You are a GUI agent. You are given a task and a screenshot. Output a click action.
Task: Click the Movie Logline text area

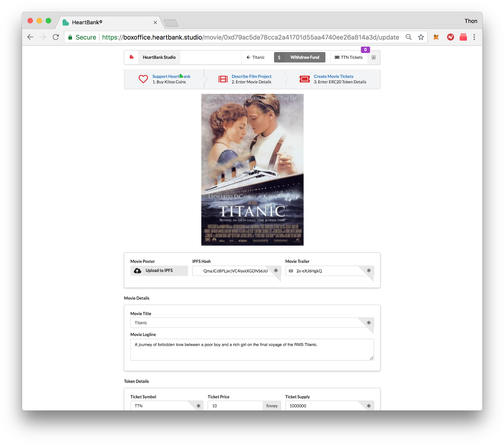point(252,350)
